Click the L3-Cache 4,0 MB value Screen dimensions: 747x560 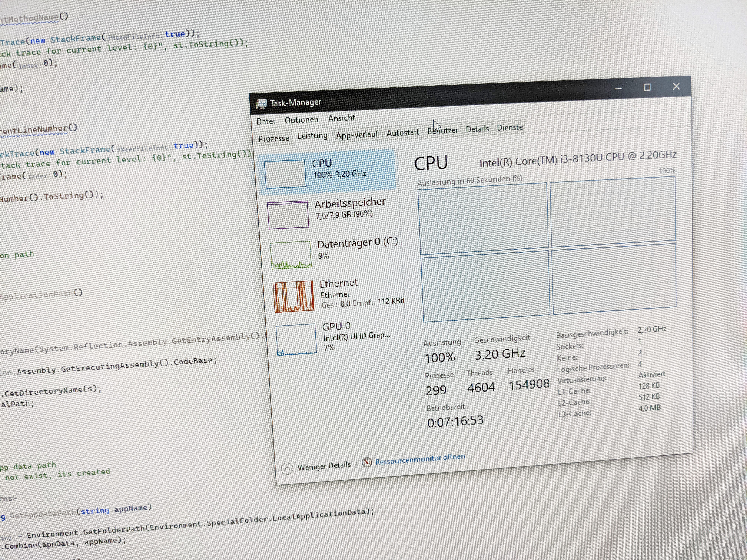click(x=649, y=408)
